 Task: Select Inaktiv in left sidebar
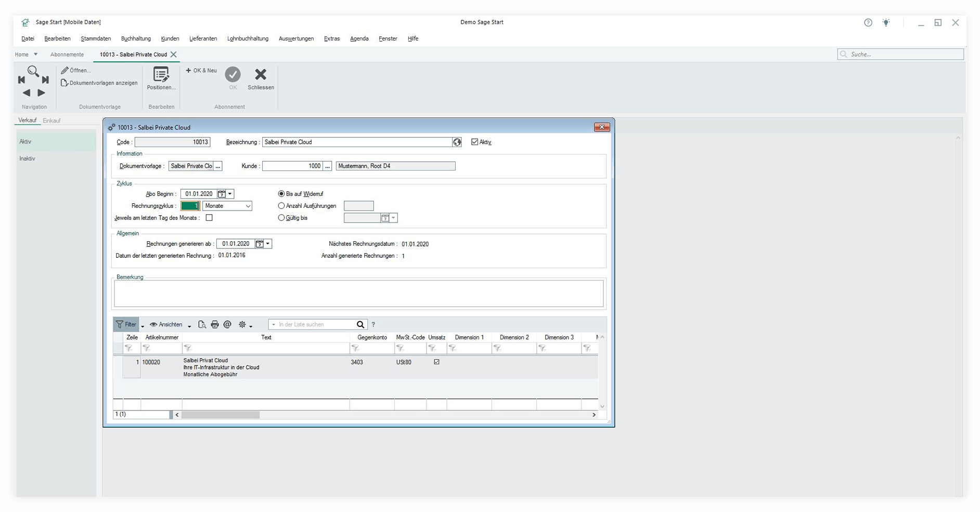pos(56,159)
